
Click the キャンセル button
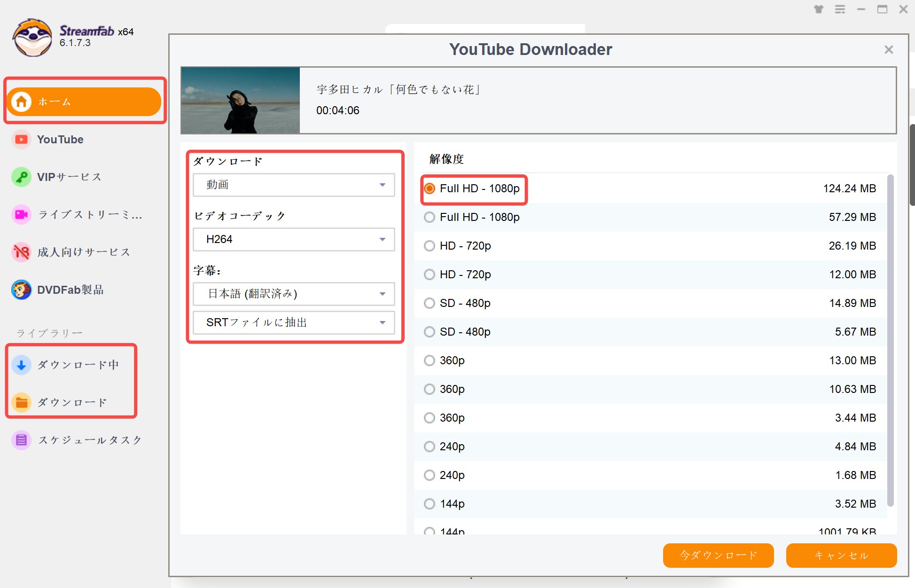[x=841, y=556]
